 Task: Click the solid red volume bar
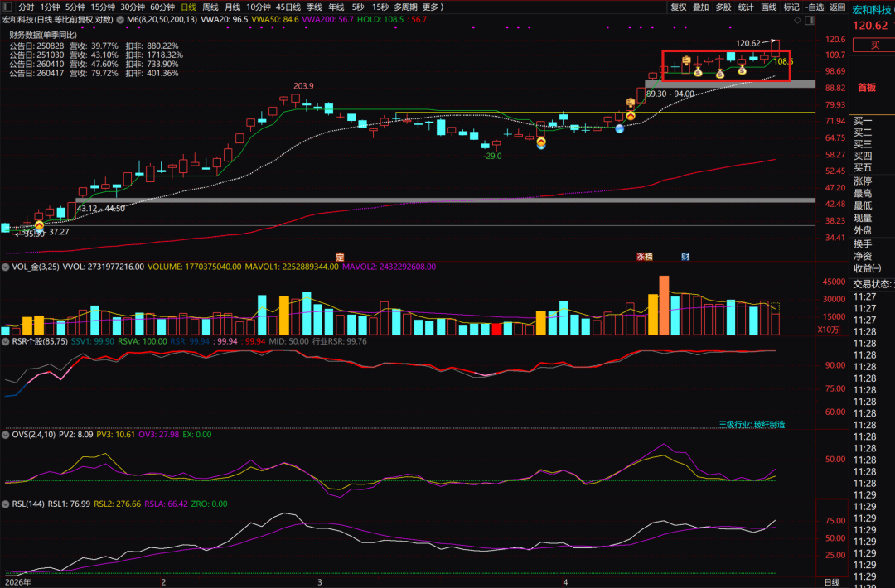pyautogui.click(x=496, y=329)
